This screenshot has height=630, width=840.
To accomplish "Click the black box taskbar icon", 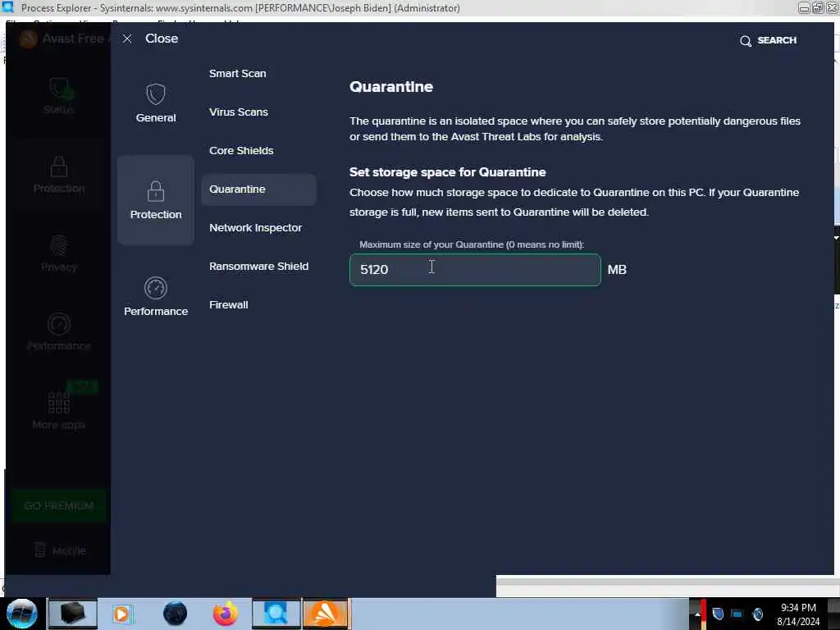I will tap(73, 614).
